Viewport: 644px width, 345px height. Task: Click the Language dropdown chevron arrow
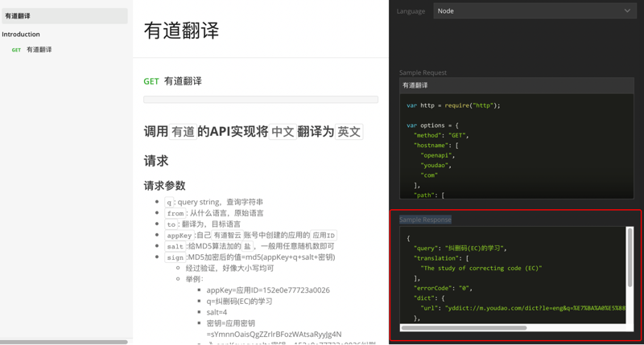click(627, 11)
